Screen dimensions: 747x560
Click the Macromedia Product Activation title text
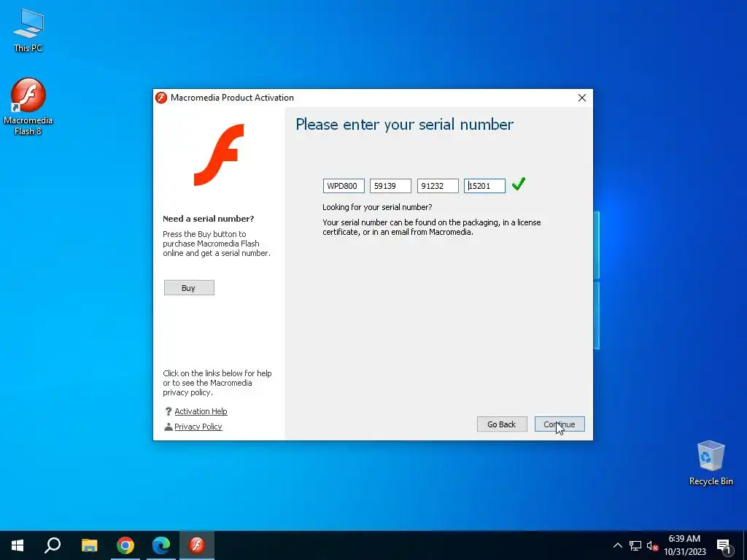point(232,98)
